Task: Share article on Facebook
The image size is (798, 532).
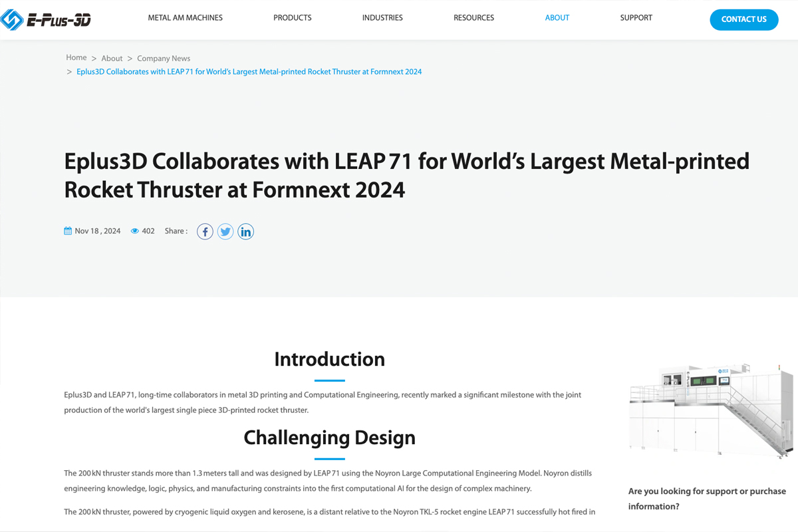Action: point(205,231)
